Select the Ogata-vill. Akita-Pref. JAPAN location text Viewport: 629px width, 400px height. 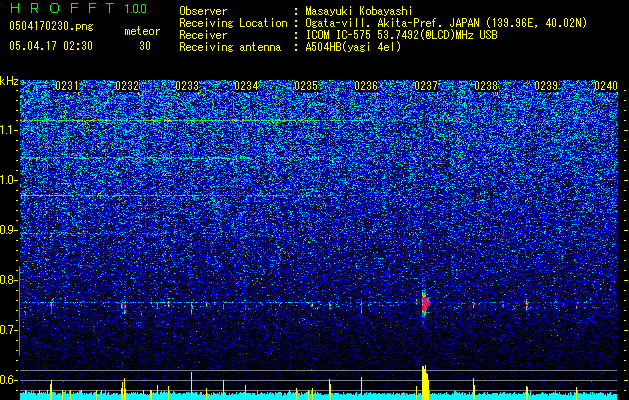tap(446, 23)
